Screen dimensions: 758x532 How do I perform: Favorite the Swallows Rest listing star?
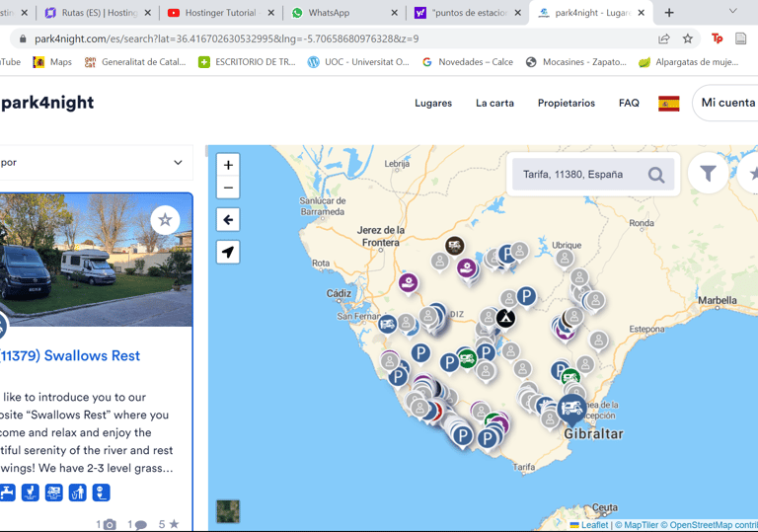(x=165, y=220)
